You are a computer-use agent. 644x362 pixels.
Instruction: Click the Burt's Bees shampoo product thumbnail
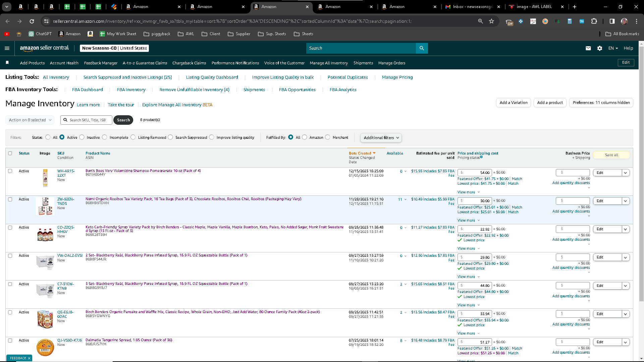(x=45, y=178)
